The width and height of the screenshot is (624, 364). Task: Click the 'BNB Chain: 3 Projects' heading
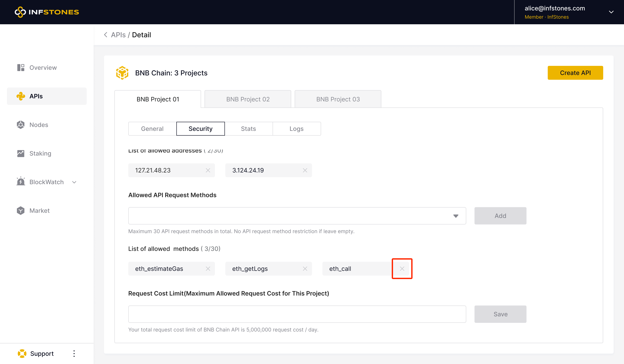coord(171,73)
